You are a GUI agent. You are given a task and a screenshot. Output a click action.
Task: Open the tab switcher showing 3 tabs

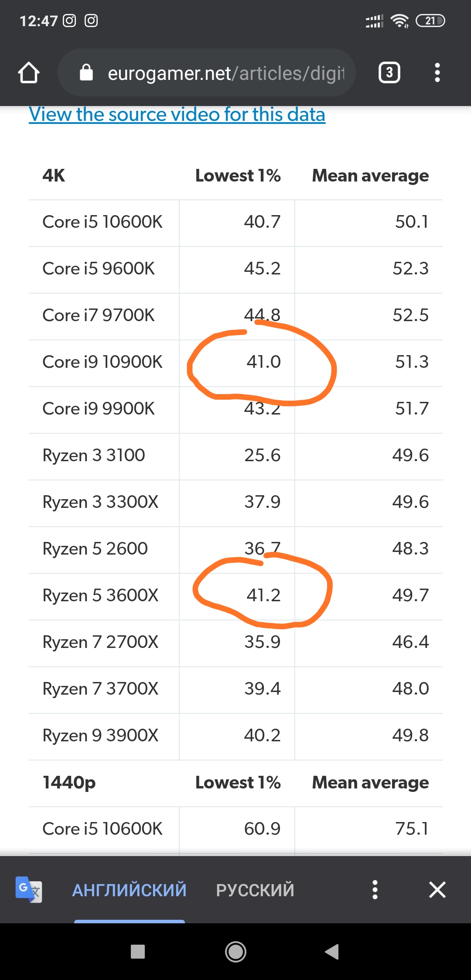pyautogui.click(x=389, y=72)
